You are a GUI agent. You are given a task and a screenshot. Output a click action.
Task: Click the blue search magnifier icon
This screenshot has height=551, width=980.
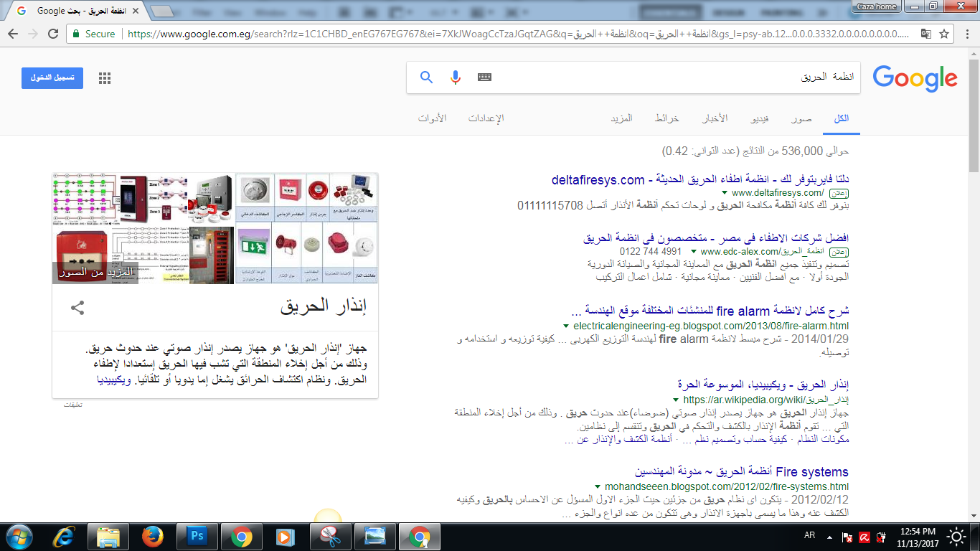tap(426, 77)
